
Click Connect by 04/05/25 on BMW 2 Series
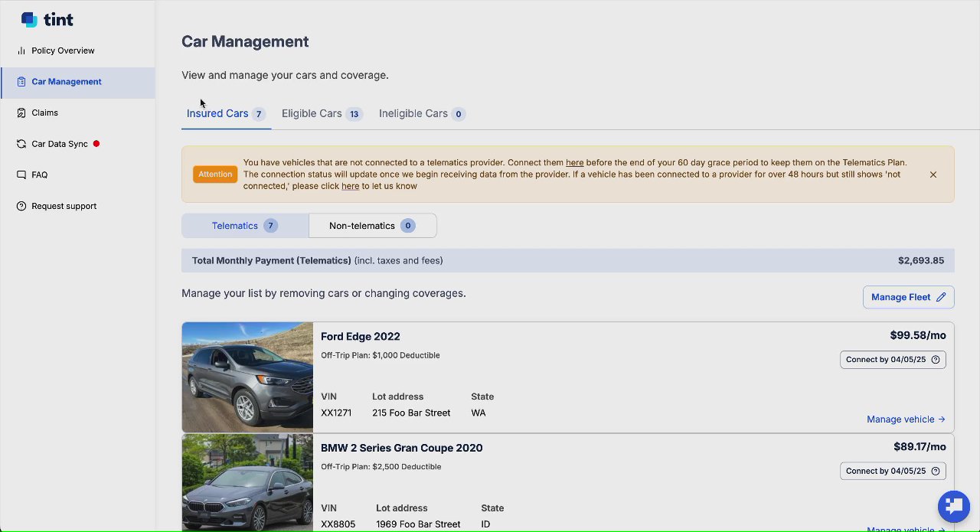(x=893, y=472)
